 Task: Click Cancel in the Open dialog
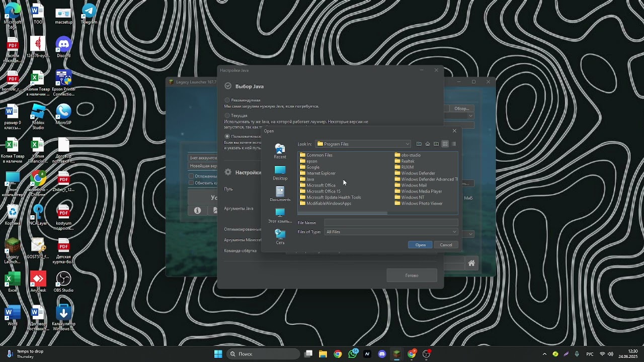[446, 245]
